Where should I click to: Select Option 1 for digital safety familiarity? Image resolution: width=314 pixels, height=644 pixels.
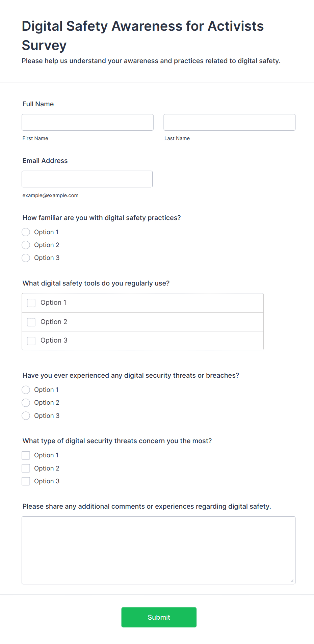pos(26,232)
